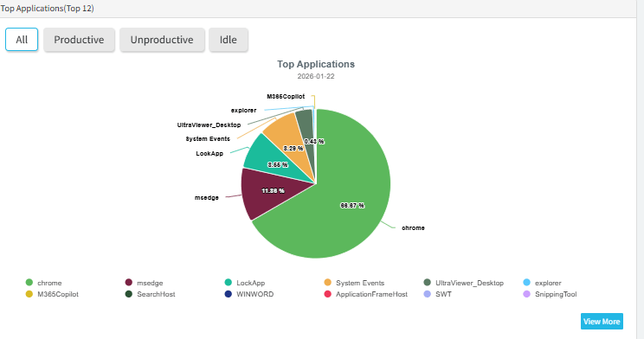Click the SearchHost legend label
The height and width of the screenshot is (339, 644).
coord(156,294)
